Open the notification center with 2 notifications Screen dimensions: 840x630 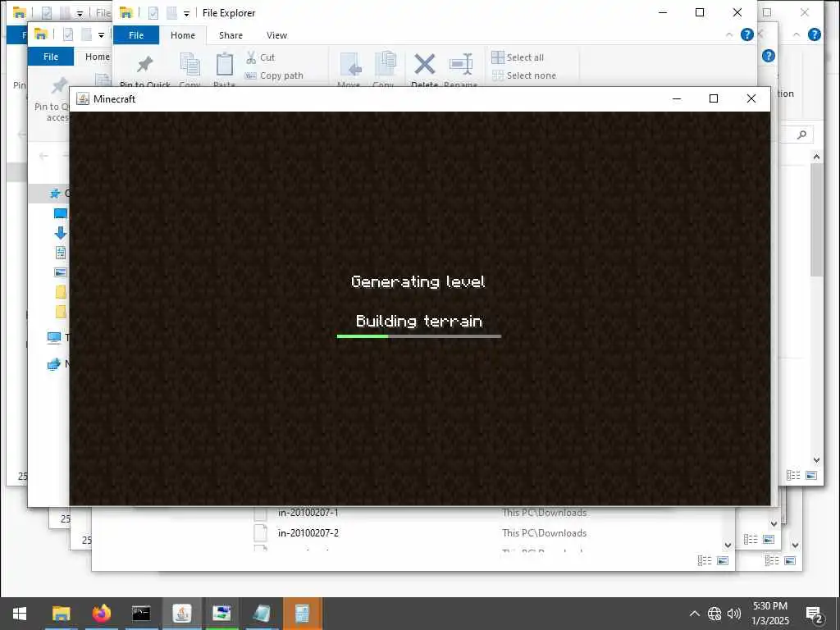pyautogui.click(x=815, y=614)
